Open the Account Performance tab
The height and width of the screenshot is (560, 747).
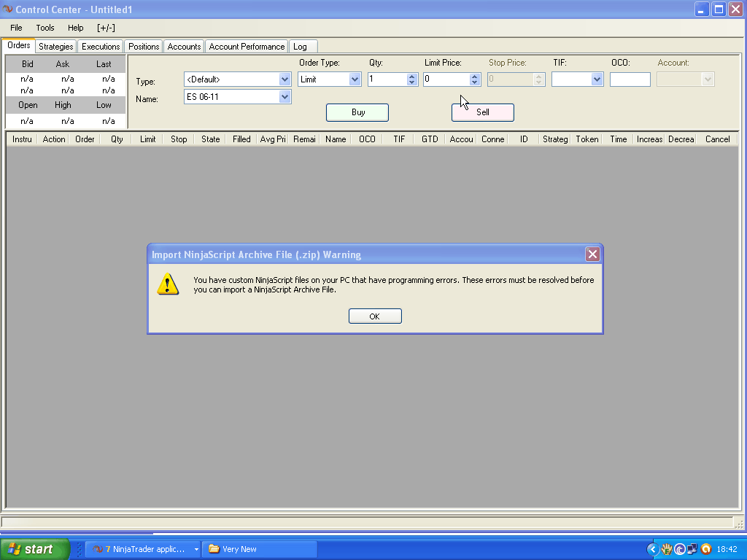247,46
